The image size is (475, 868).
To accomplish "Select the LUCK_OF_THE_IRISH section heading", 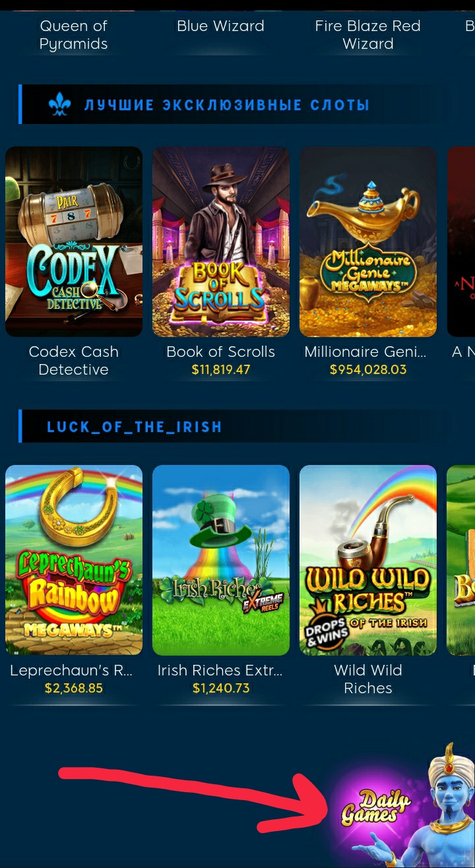I will 135,427.
